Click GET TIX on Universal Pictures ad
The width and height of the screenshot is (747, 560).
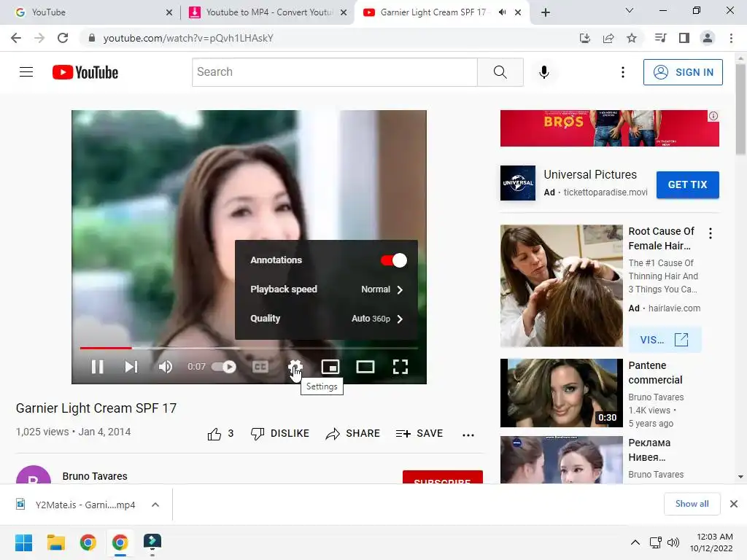click(687, 184)
